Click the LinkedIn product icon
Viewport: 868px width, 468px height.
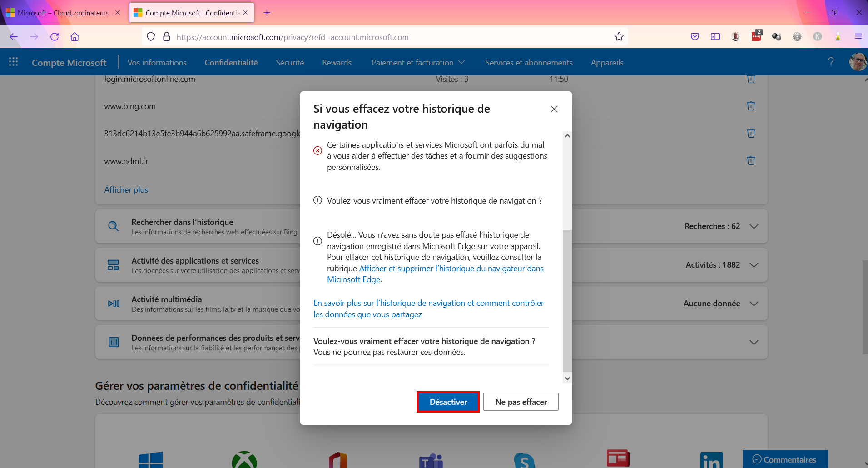click(712, 460)
